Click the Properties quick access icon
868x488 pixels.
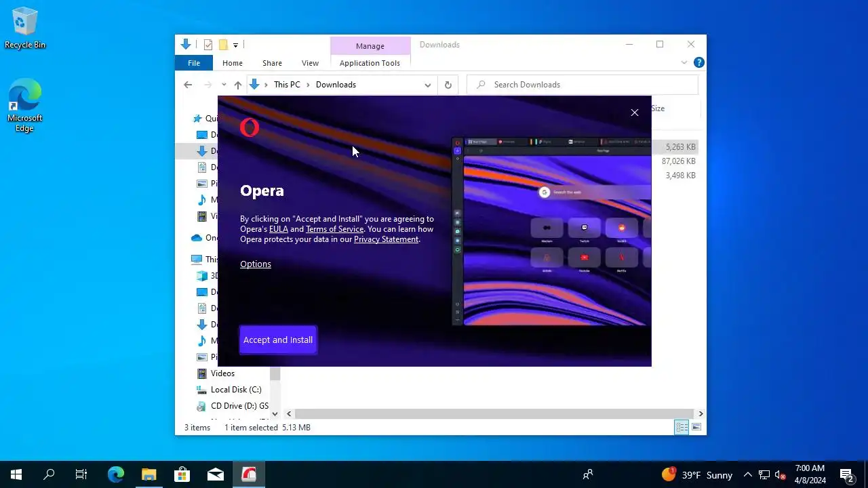[208, 45]
